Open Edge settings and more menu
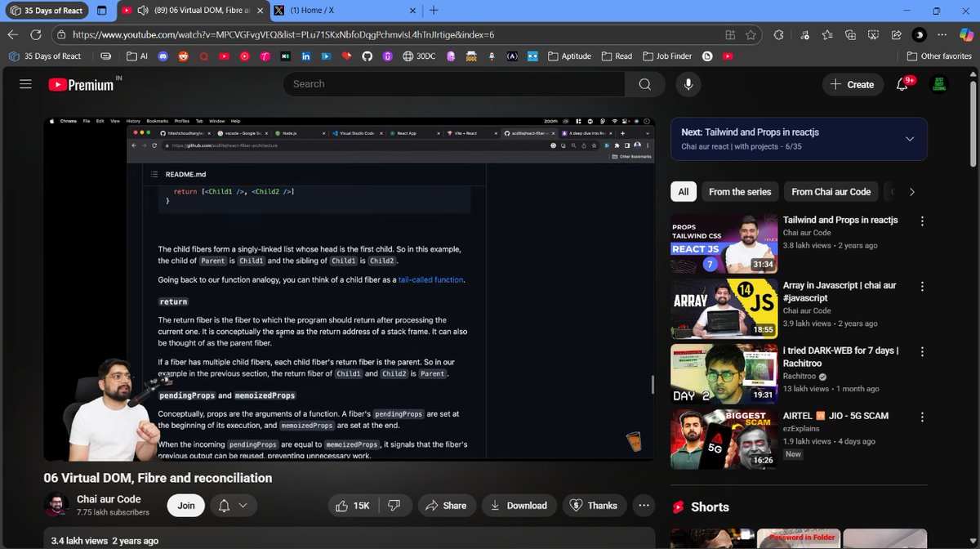This screenshot has width=980, height=549. click(943, 35)
